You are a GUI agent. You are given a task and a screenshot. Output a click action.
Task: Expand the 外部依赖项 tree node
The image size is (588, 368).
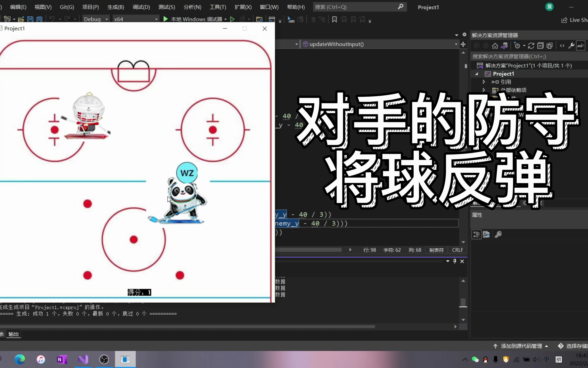(484, 90)
